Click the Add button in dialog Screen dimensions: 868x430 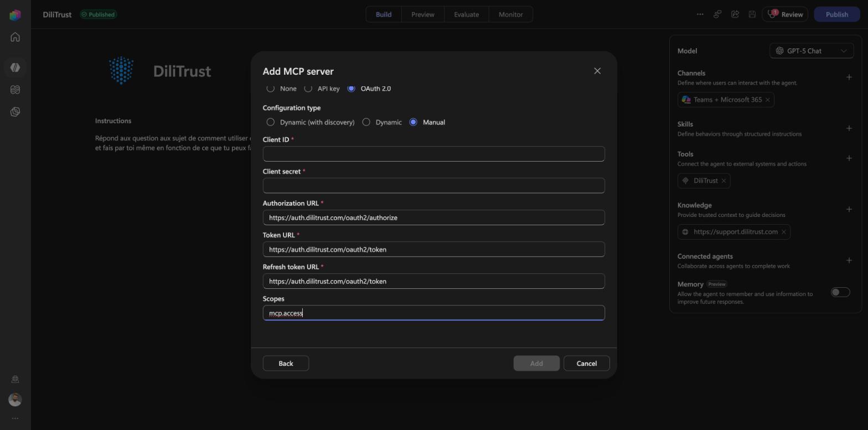(x=536, y=364)
